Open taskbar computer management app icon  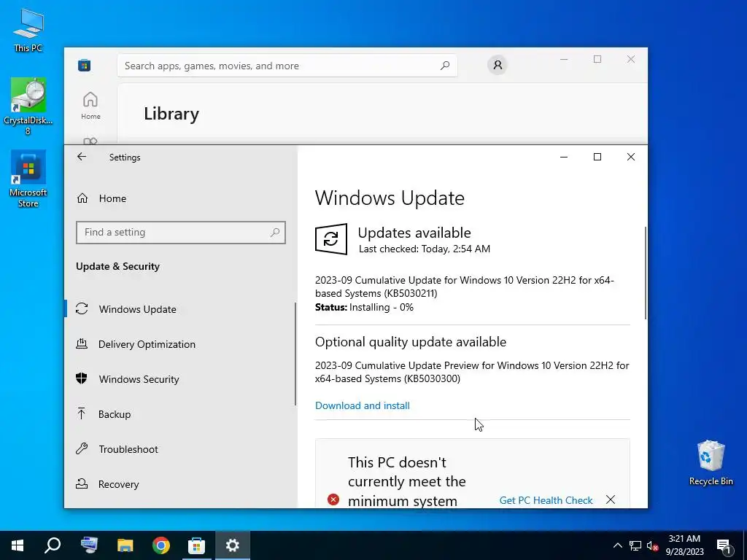[89, 545]
